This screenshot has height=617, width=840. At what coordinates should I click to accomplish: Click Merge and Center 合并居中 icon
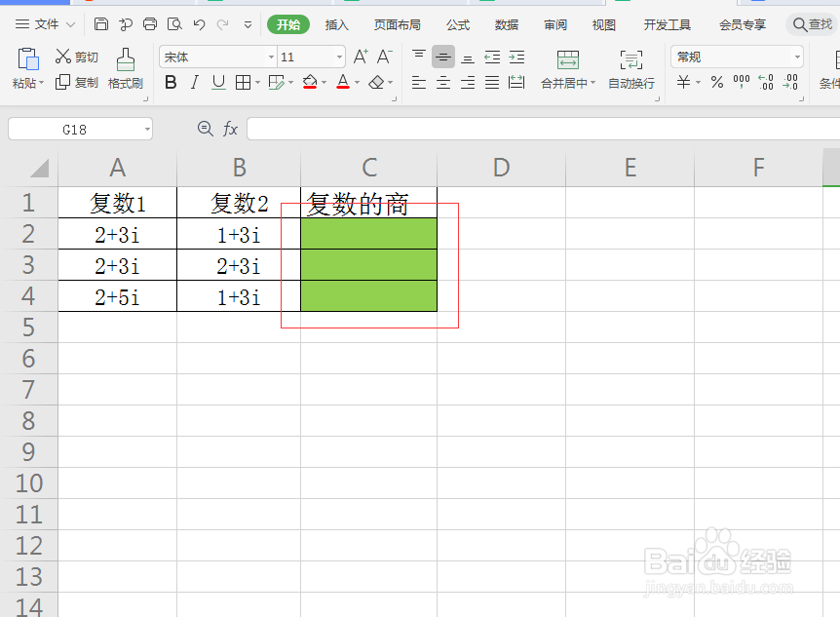568,60
